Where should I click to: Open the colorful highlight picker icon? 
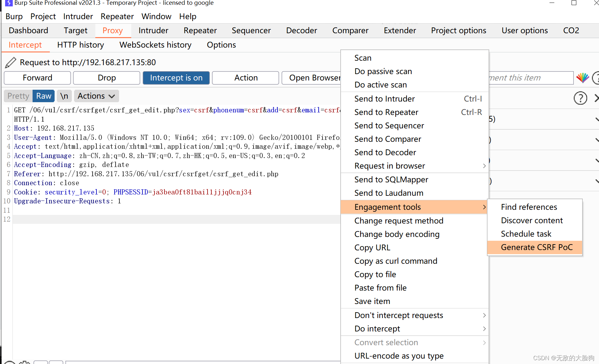pos(582,78)
